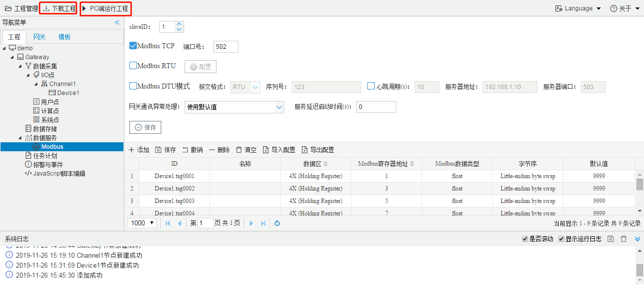Switch to the 网关 tab

(39, 37)
